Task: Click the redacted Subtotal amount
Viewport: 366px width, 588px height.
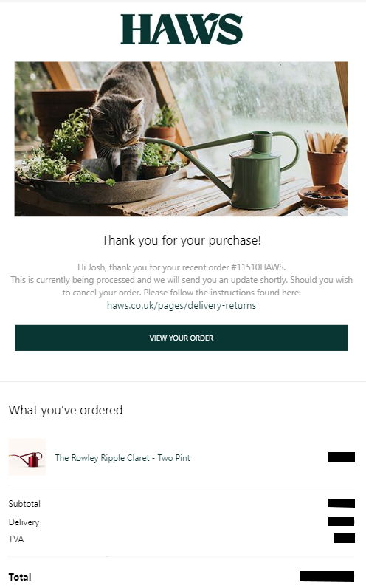Action: (x=341, y=503)
